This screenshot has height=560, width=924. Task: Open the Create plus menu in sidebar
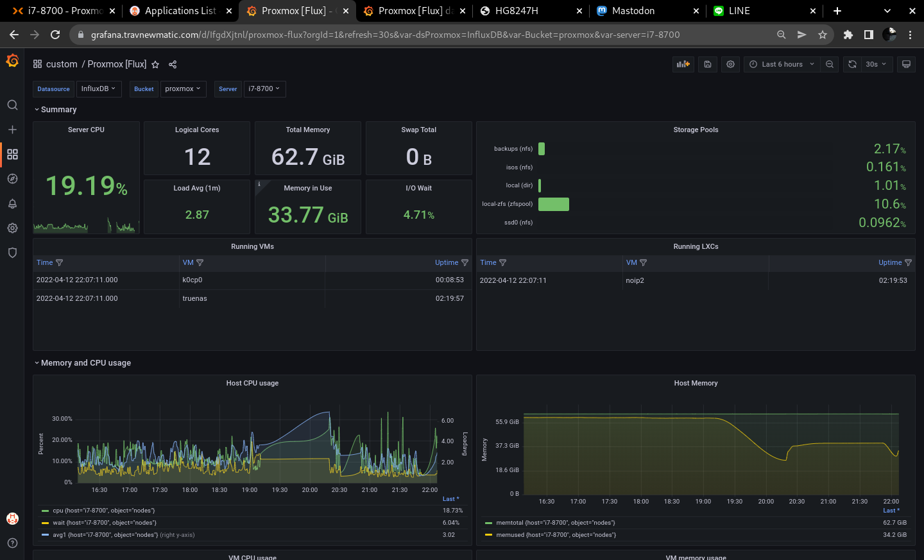tap(12, 130)
